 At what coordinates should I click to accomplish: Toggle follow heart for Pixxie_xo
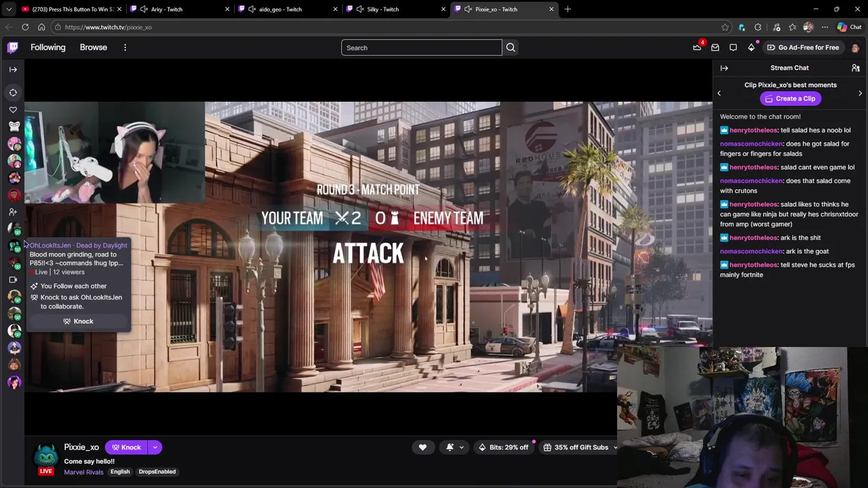pos(422,447)
